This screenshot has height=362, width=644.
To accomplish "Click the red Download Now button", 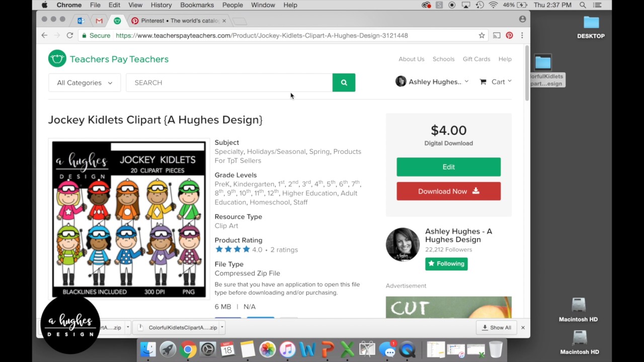I will click(448, 191).
